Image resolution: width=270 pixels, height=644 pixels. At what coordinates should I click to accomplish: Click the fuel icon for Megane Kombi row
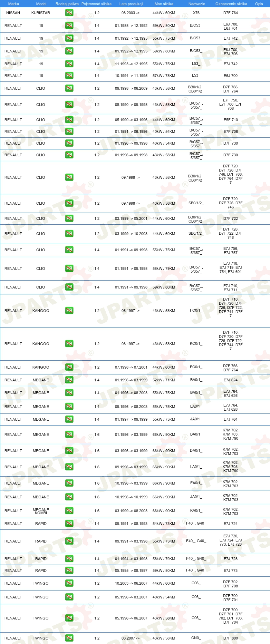pos(69,511)
